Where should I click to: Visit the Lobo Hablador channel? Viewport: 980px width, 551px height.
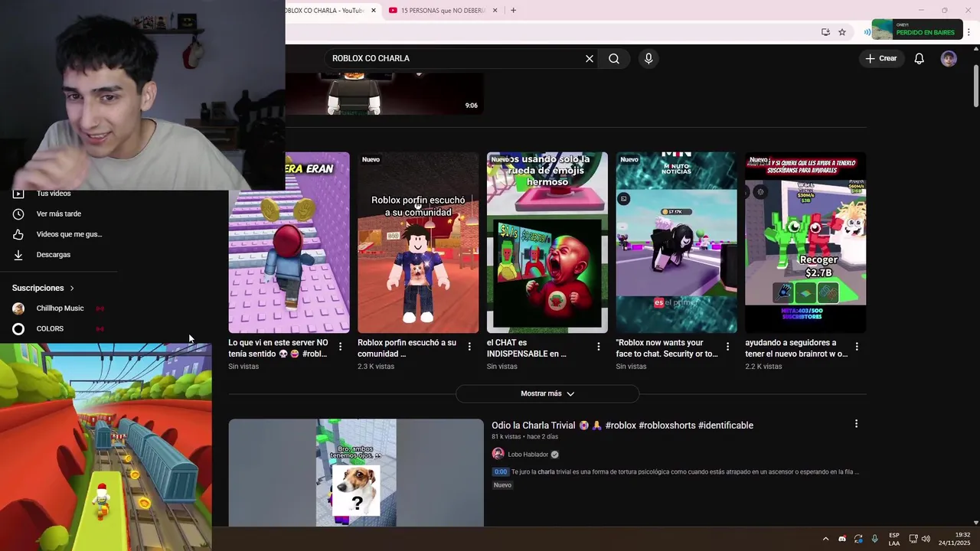528,455
